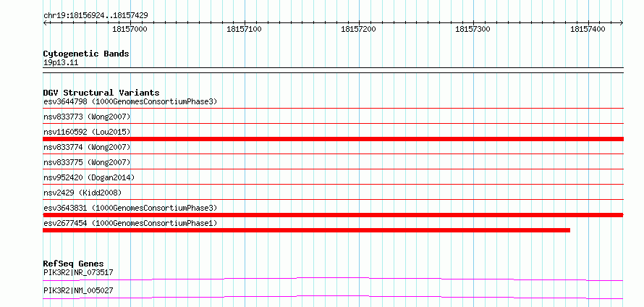Click the 18157400 ruler position label

click(x=588, y=30)
